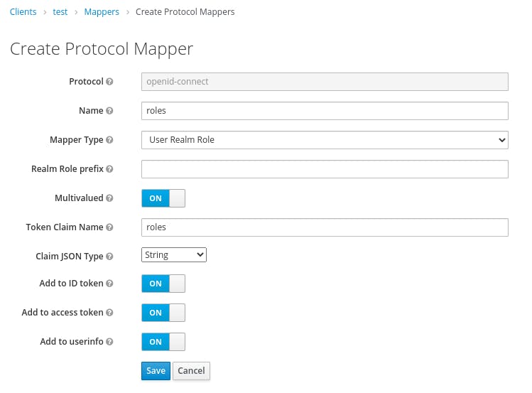Viewport: 532px width, 393px height.
Task: Click the help icon next to Protocol
Action: click(x=109, y=82)
